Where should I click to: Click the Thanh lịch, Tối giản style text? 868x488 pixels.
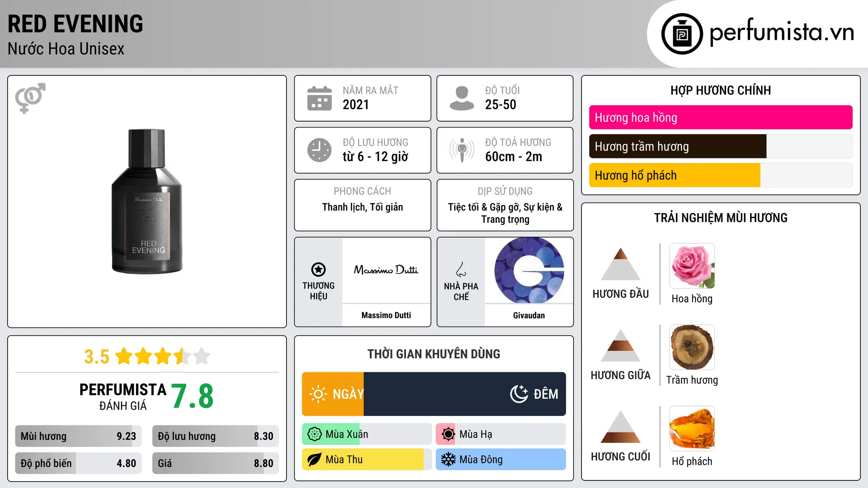point(362,207)
